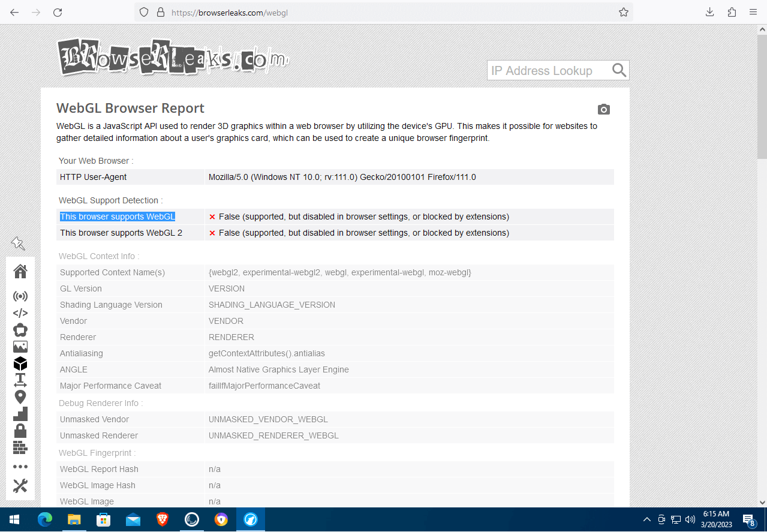Click the three-dots More icon in sidebar
This screenshot has width=767, height=532.
(20, 467)
